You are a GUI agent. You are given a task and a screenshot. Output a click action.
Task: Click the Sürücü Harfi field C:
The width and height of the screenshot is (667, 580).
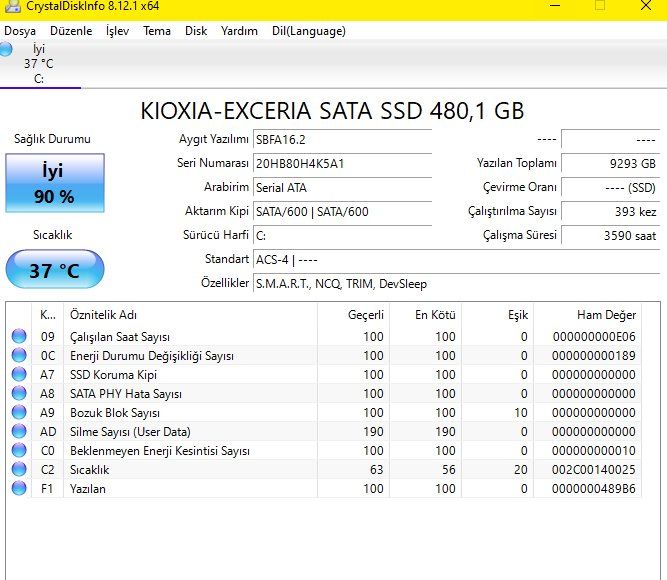coord(342,235)
